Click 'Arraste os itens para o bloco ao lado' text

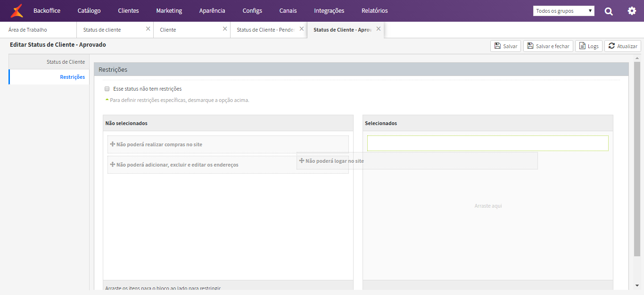[x=163, y=288]
